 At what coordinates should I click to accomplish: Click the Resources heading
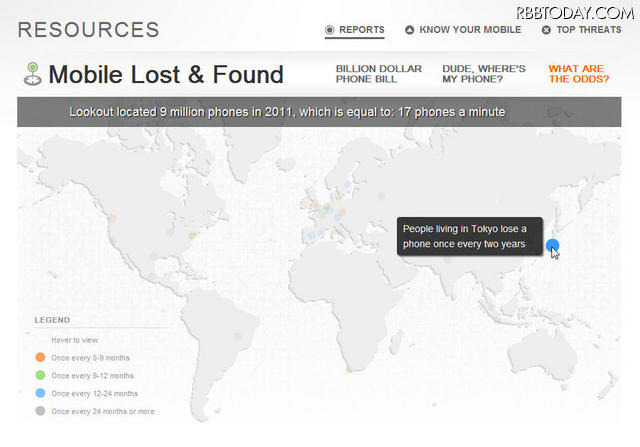pyautogui.click(x=89, y=30)
